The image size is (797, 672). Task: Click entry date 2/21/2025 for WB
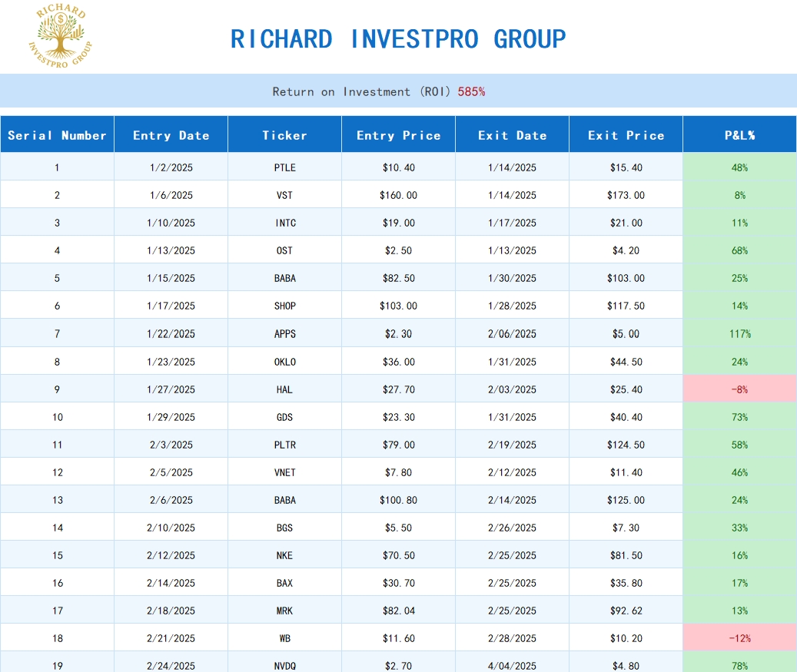(171, 638)
